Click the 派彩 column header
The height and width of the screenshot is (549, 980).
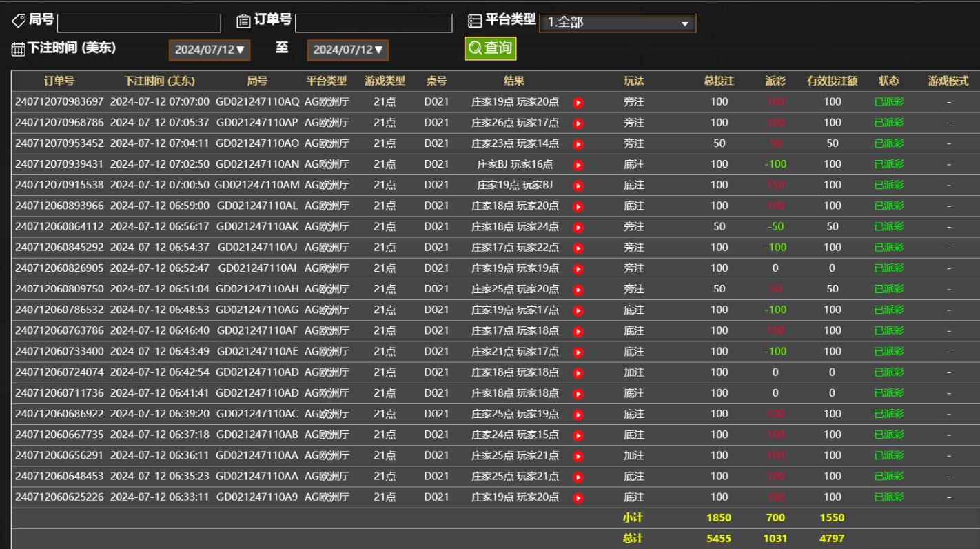pos(775,81)
